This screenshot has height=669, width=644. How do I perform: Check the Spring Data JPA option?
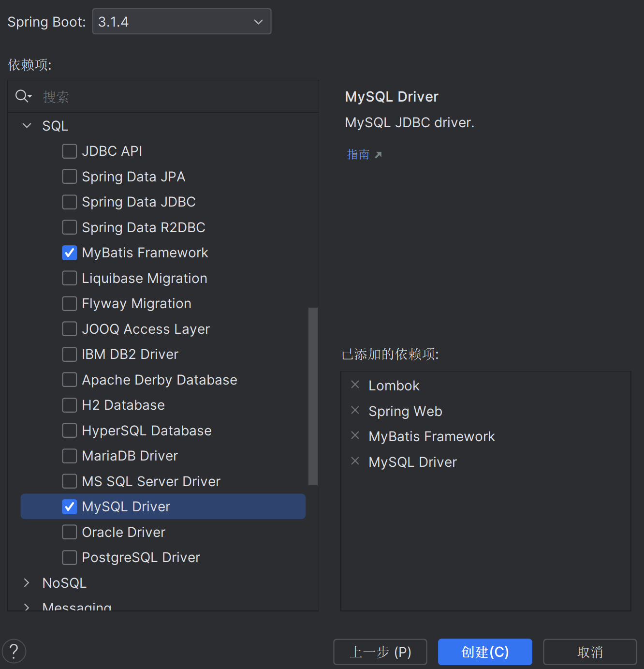70,177
